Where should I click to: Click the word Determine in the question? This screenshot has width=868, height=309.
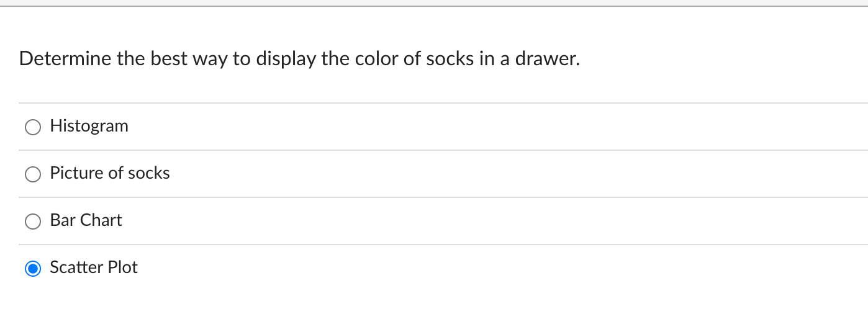pyautogui.click(x=65, y=60)
